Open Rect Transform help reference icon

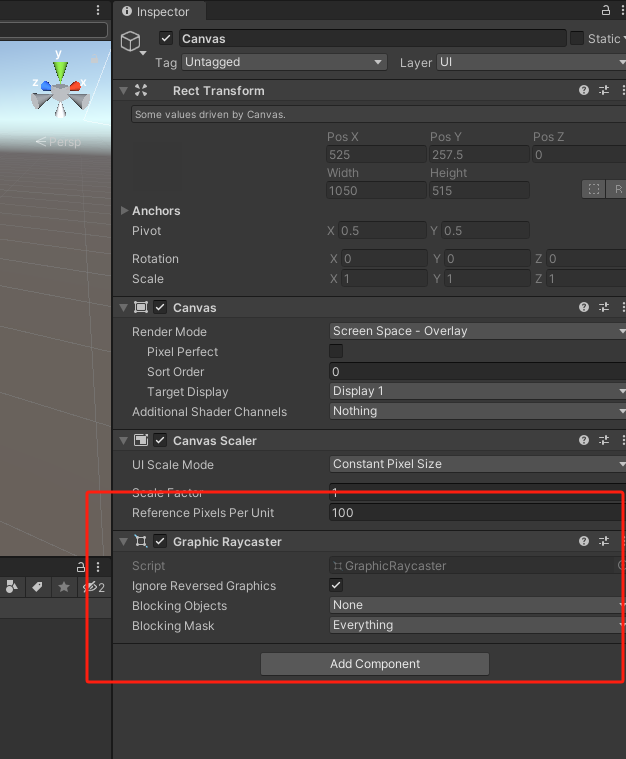(584, 90)
